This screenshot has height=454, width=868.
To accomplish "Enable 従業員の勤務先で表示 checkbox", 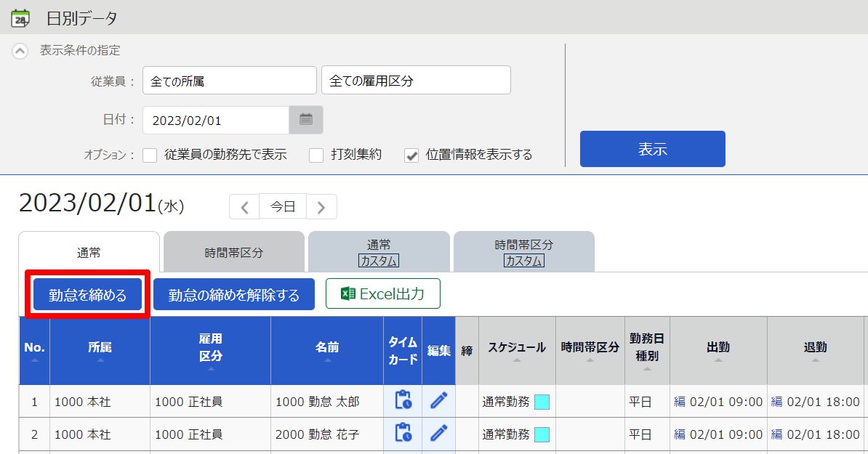I will click(x=150, y=155).
